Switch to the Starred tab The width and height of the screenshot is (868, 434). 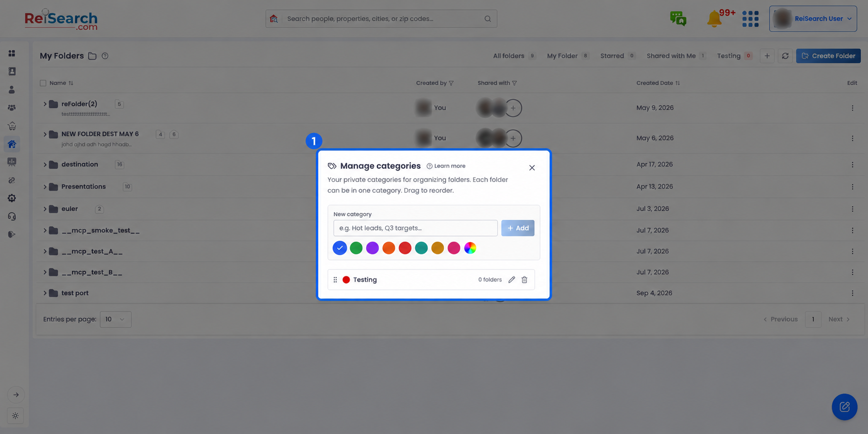click(x=617, y=56)
